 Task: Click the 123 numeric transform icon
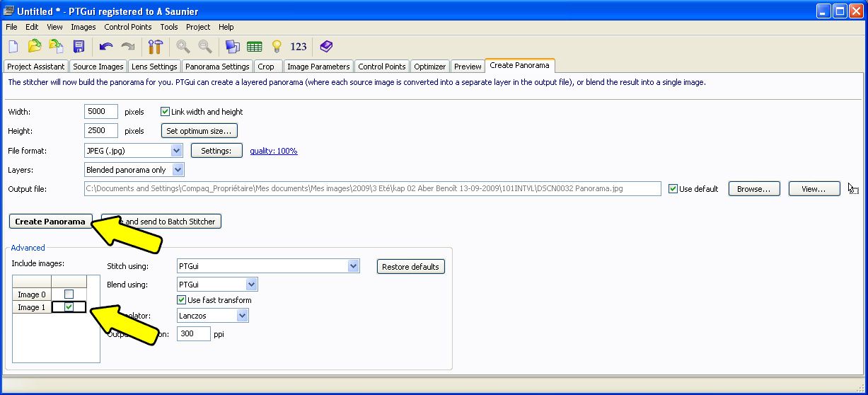299,47
